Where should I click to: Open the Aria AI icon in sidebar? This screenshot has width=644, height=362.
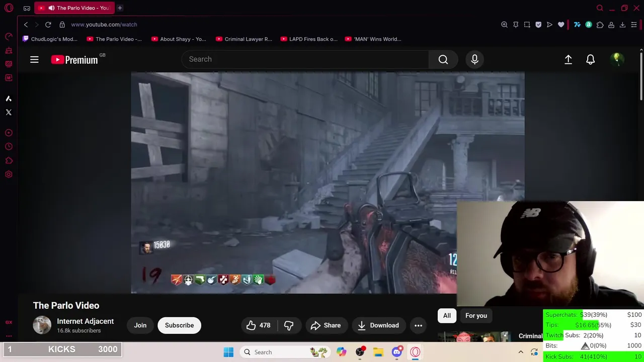[9, 99]
